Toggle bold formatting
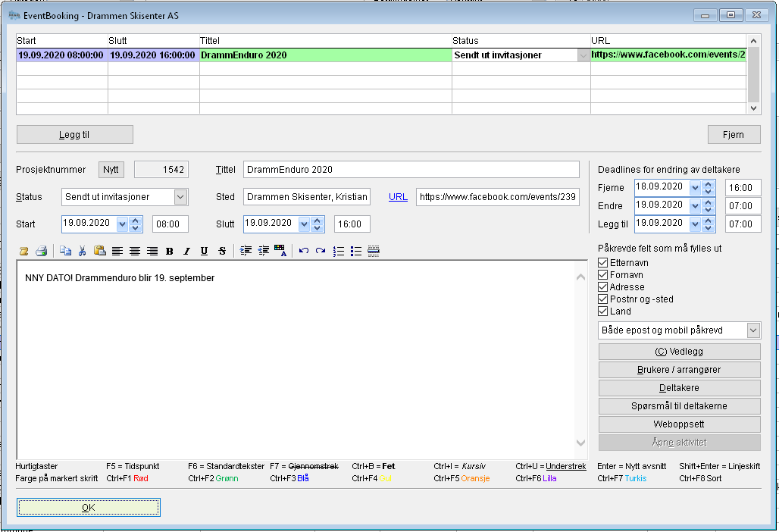Viewport: 779px width, 532px height. (170, 252)
